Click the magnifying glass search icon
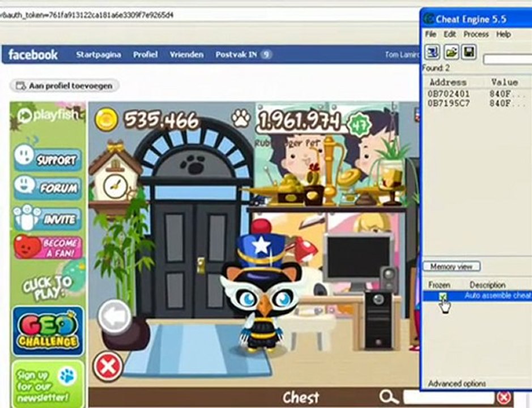Viewport: 532px width, 408px height. pos(388,397)
